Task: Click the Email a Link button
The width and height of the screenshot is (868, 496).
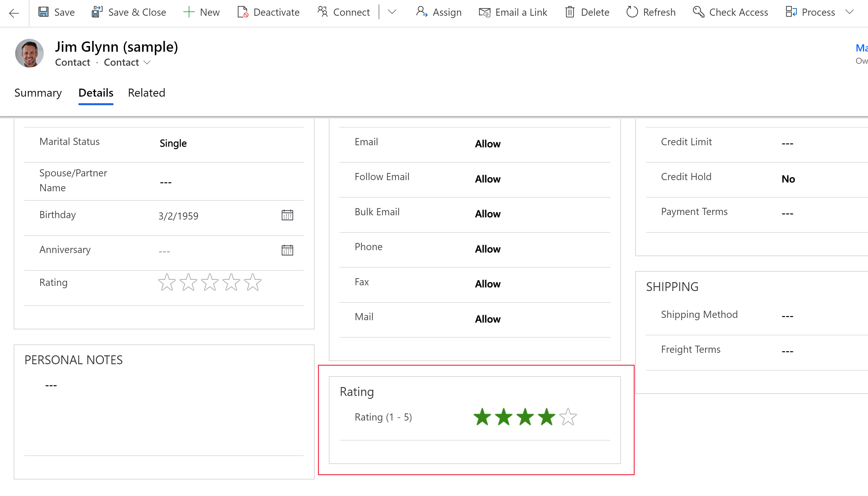Action: (514, 12)
